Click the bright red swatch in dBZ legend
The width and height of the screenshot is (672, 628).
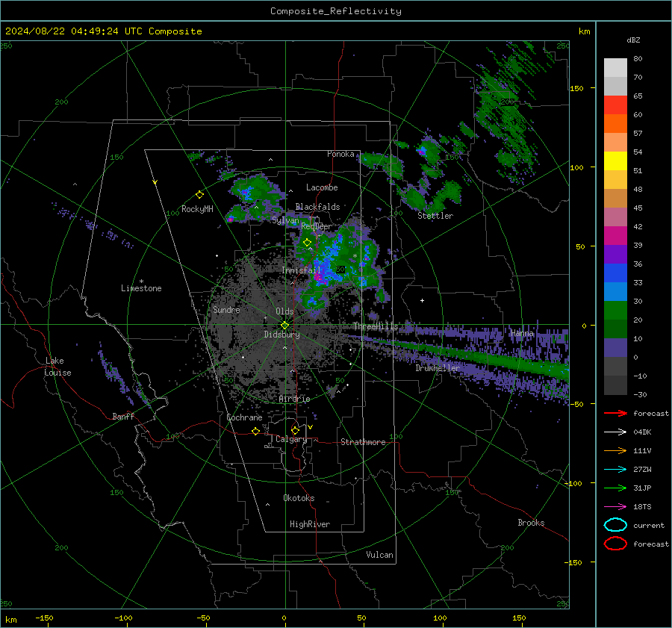click(x=615, y=105)
